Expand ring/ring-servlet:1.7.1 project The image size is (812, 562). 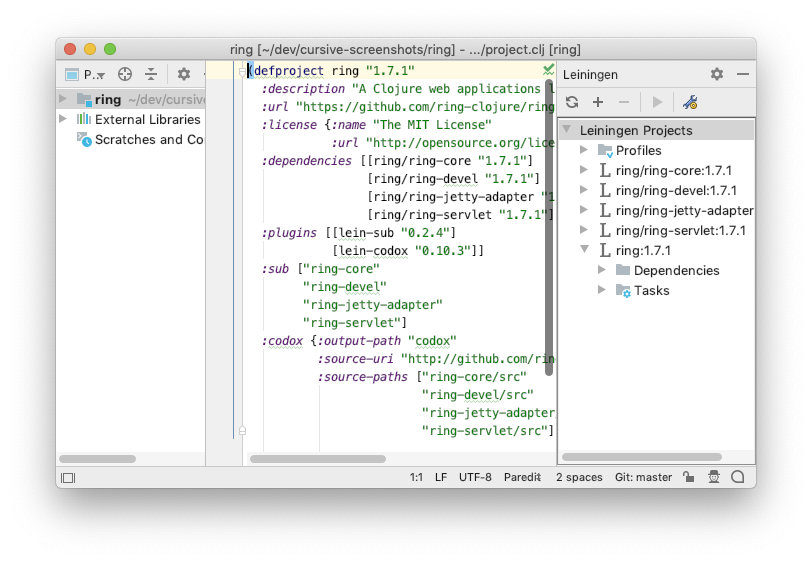point(584,229)
